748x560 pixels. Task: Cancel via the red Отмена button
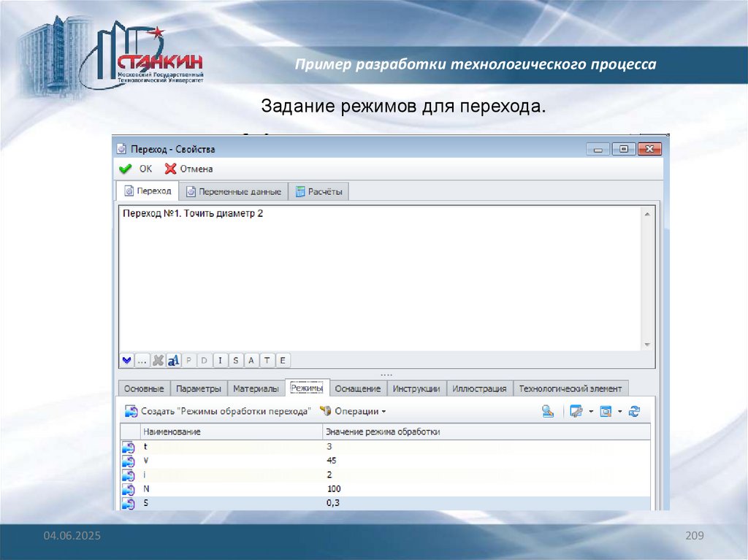click(x=188, y=169)
